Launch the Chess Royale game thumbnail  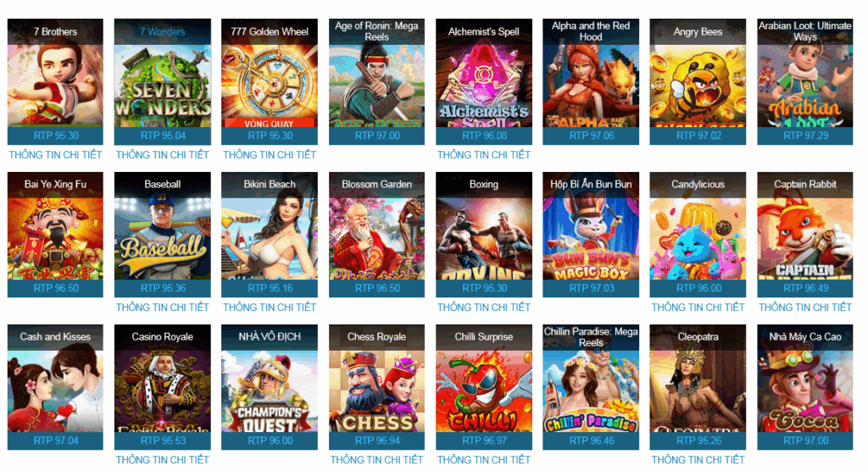pos(376,387)
